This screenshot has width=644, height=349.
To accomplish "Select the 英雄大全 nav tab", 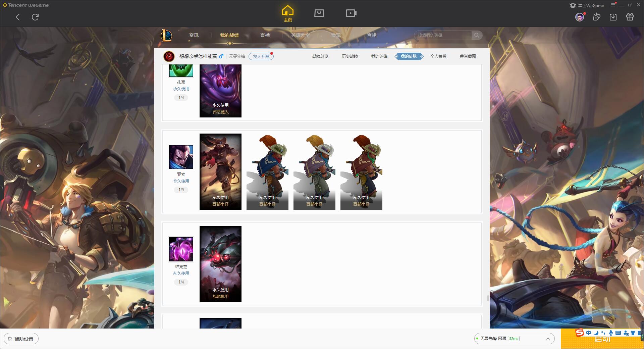I will coord(301,35).
